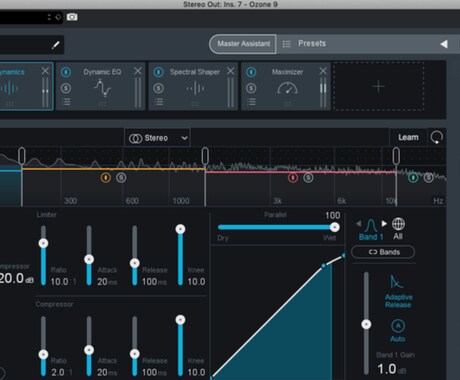
Task: Click the Limiter Ratio slider
Action: coord(43,255)
